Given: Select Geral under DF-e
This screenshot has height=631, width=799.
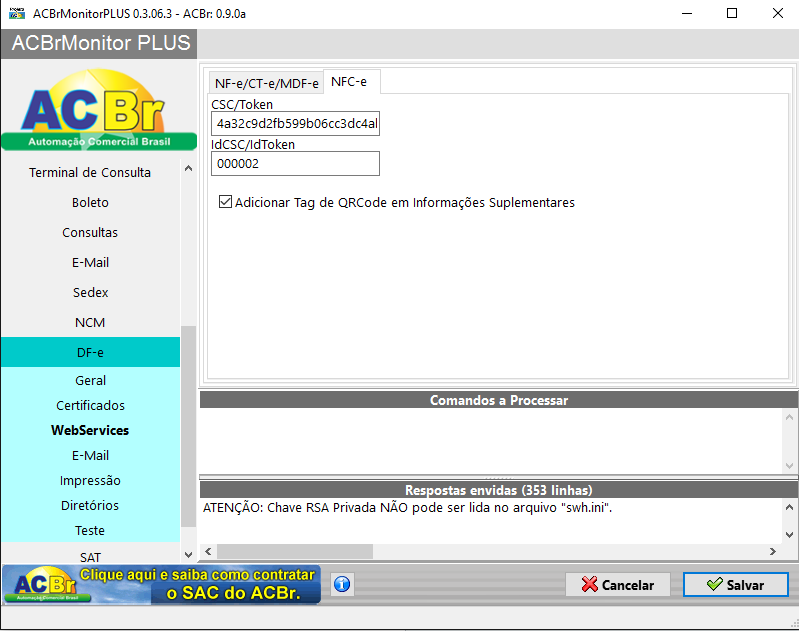Looking at the screenshot, I should (x=90, y=380).
